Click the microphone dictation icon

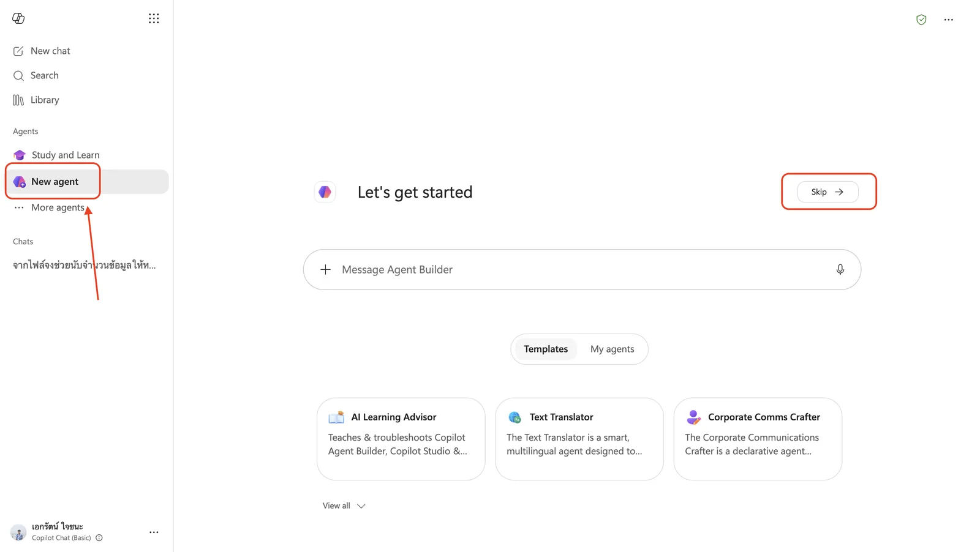pyautogui.click(x=840, y=269)
